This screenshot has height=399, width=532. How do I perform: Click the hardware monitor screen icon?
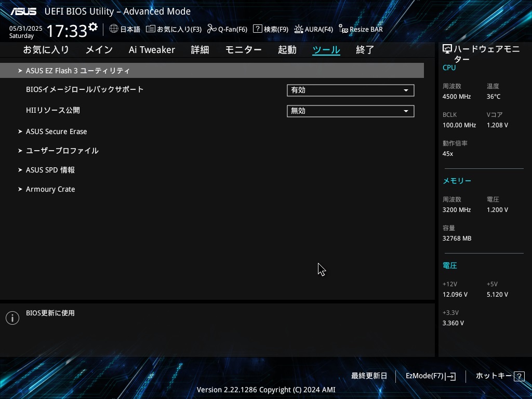pos(447,49)
